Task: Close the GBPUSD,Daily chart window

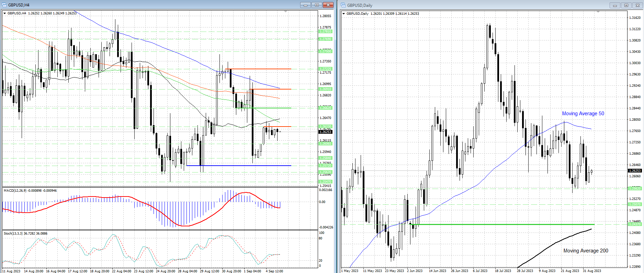Action: (x=637, y=5)
